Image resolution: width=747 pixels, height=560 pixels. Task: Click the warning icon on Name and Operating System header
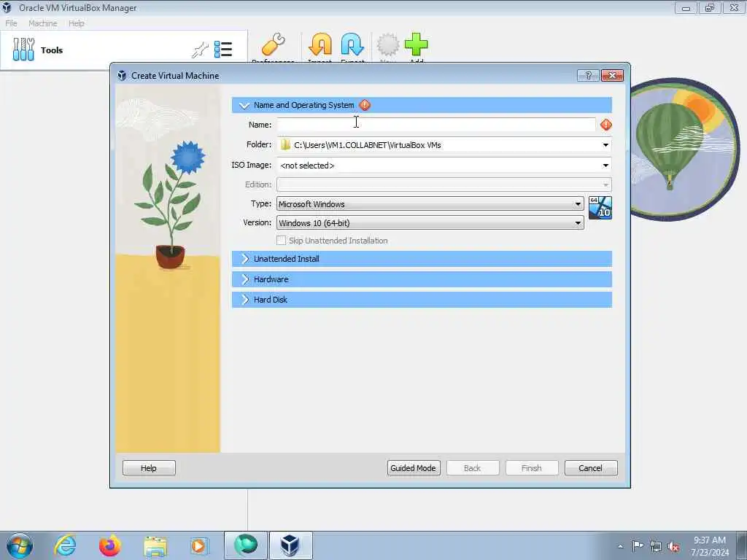(x=365, y=105)
